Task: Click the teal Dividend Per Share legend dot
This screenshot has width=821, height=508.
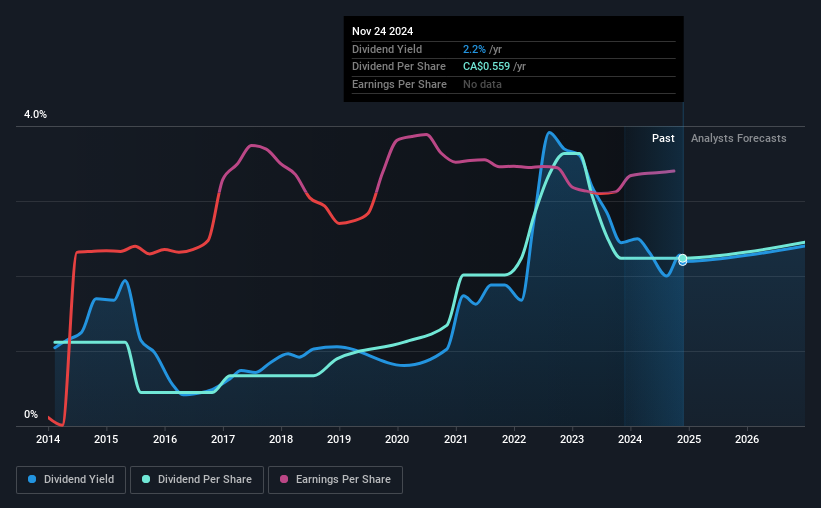Action: [146, 479]
